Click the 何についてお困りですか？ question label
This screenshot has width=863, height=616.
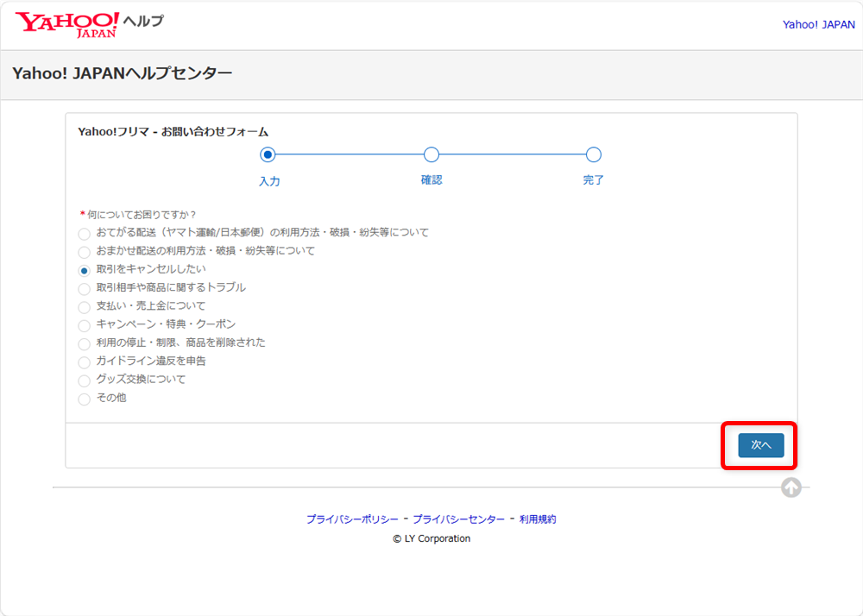(x=142, y=215)
